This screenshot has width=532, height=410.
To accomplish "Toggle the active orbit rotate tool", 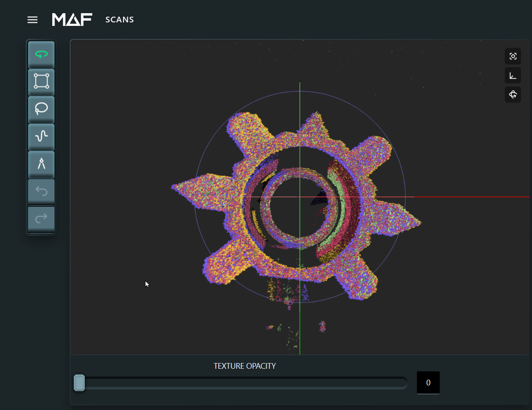I will pyautogui.click(x=41, y=54).
